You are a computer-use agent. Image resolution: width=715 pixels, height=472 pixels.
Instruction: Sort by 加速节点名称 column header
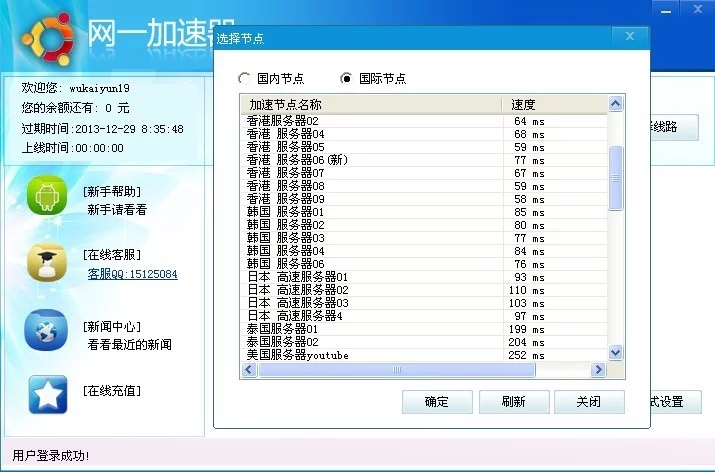[x=371, y=104]
